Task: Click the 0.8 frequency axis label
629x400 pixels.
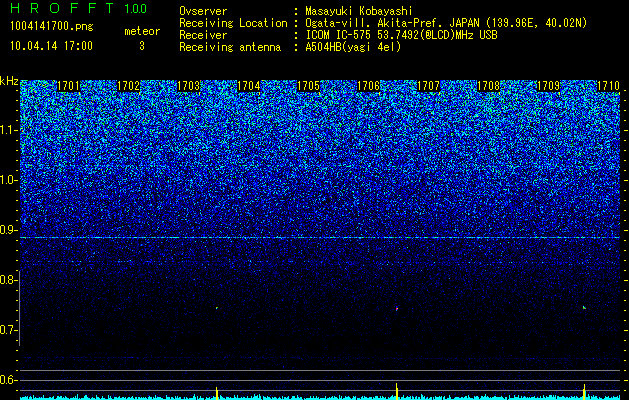Action: pyautogui.click(x=7, y=280)
